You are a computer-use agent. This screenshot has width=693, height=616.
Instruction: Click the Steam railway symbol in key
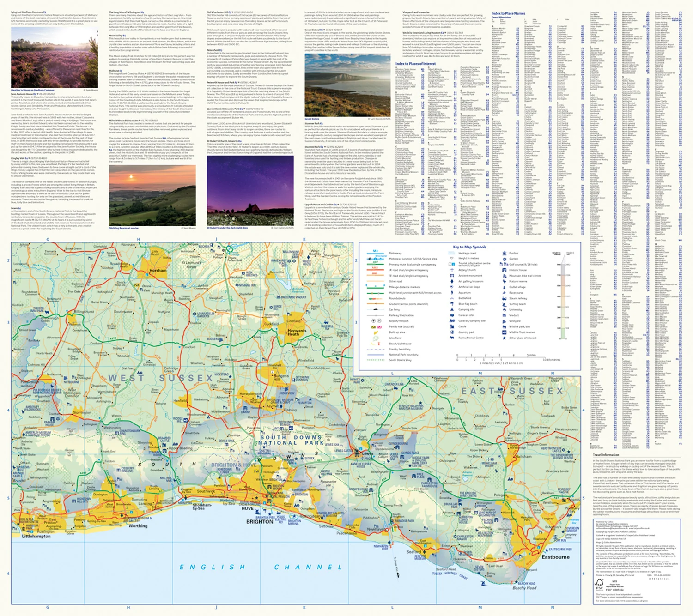pyautogui.click(x=504, y=298)
